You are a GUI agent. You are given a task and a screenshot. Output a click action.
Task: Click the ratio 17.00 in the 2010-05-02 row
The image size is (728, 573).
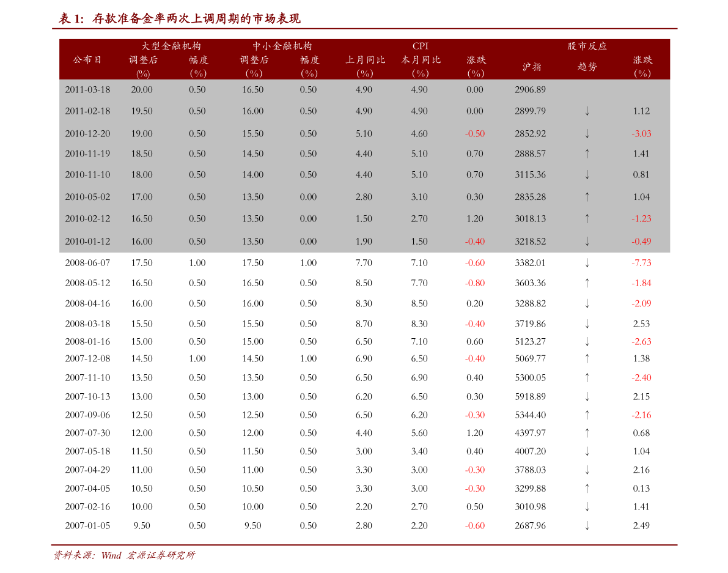(142, 197)
